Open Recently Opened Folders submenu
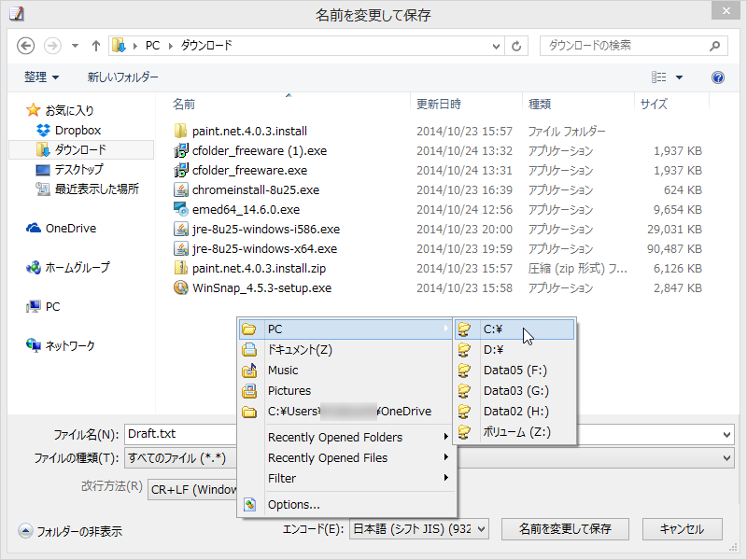 (345, 437)
